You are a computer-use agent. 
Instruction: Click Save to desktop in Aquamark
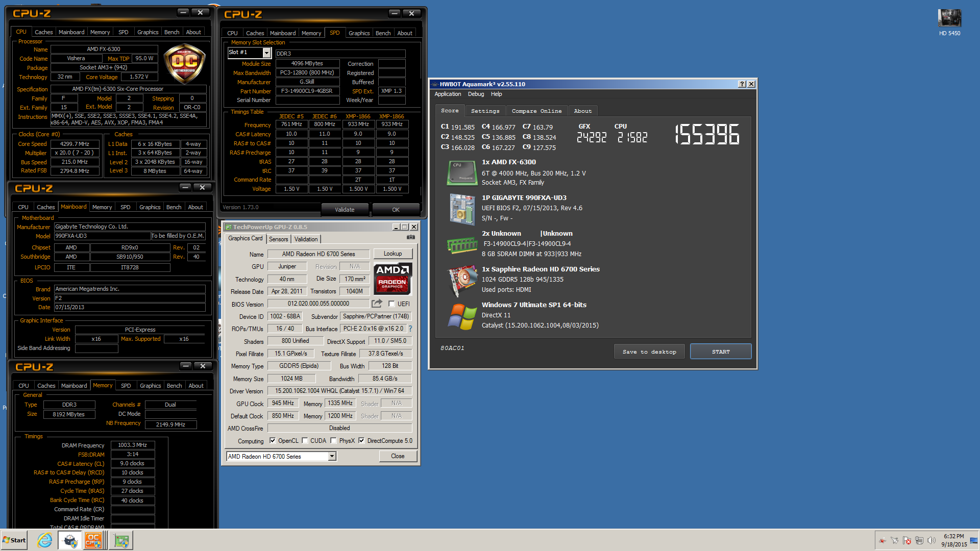[649, 352]
